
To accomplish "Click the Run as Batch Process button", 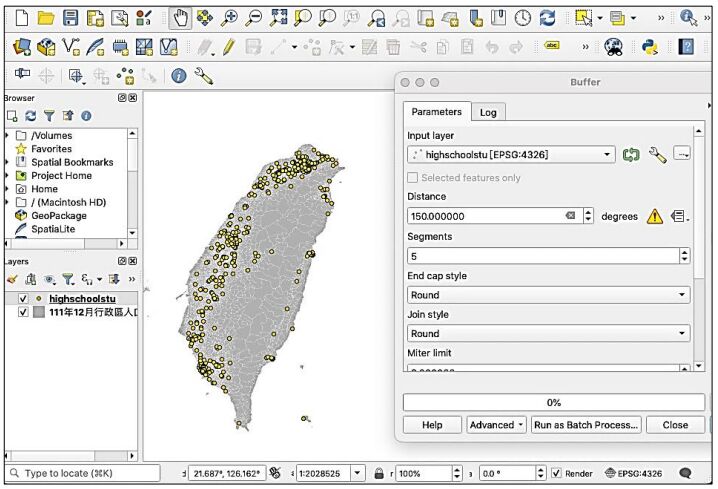I will [586, 424].
